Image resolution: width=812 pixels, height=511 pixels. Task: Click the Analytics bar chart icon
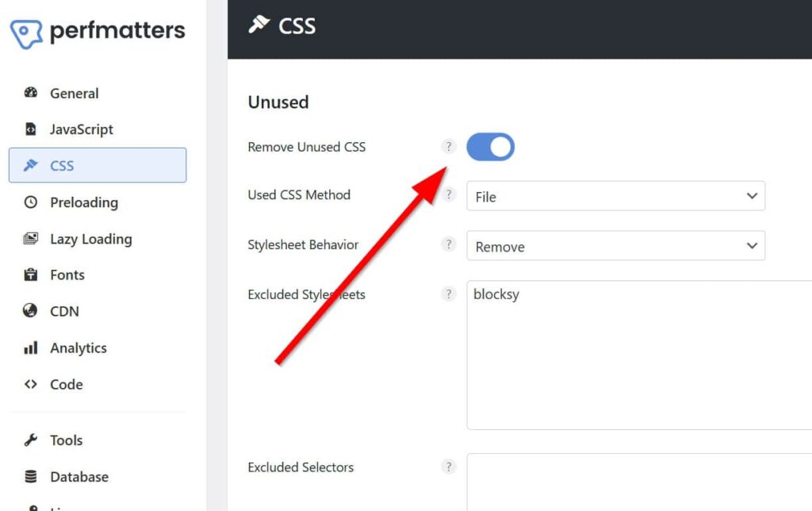[31, 348]
